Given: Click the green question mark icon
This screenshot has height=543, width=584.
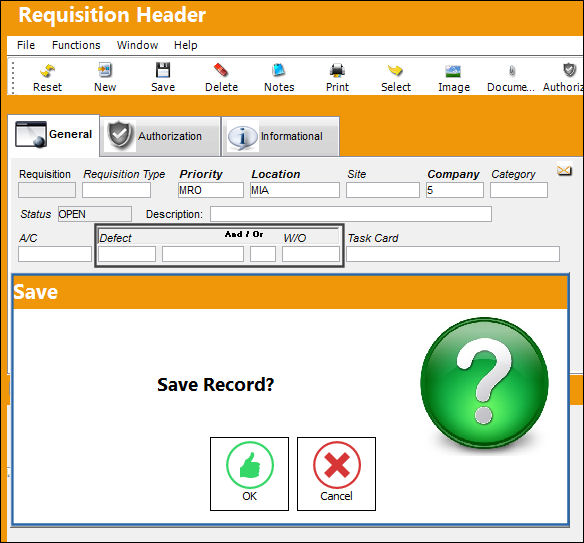Looking at the screenshot, I should point(484,382).
